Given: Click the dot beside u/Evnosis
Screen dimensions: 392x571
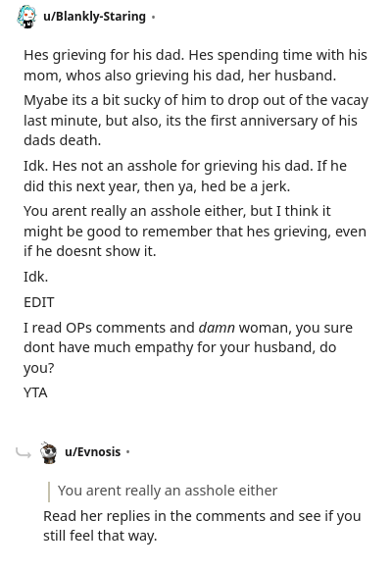Looking at the screenshot, I should pyautogui.click(x=127, y=452).
